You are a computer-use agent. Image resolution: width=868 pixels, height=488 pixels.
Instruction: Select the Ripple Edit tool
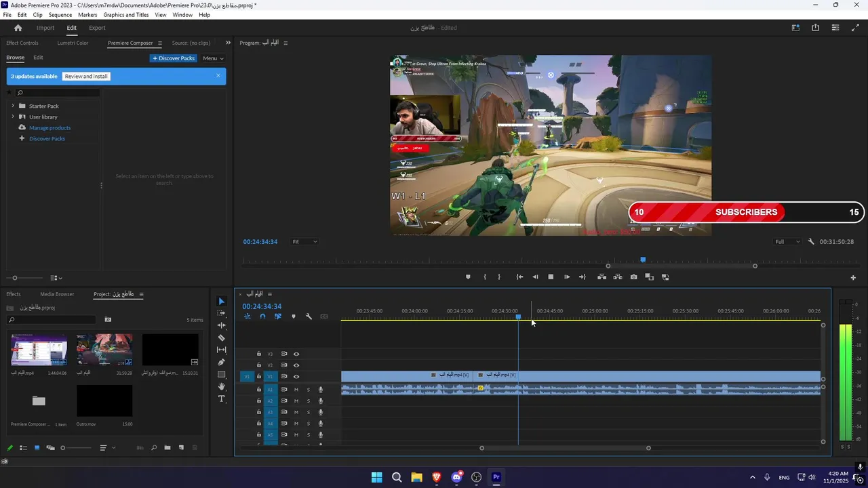221,325
